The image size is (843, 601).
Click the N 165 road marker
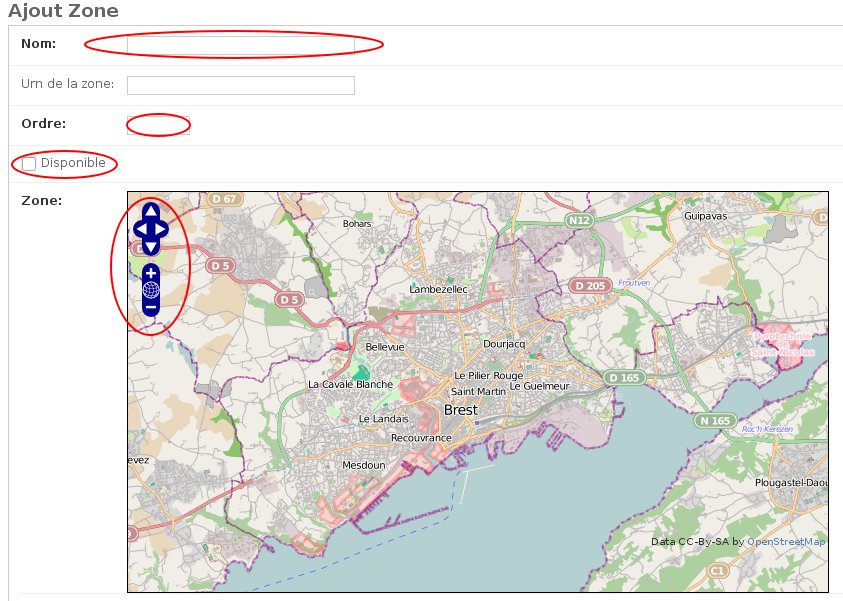coord(715,421)
